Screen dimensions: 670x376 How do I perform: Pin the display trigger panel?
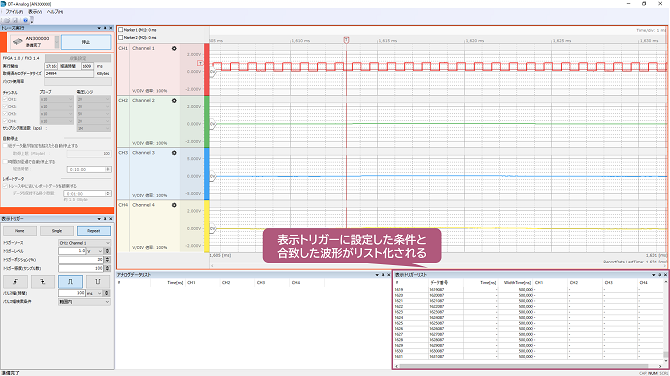point(105,219)
